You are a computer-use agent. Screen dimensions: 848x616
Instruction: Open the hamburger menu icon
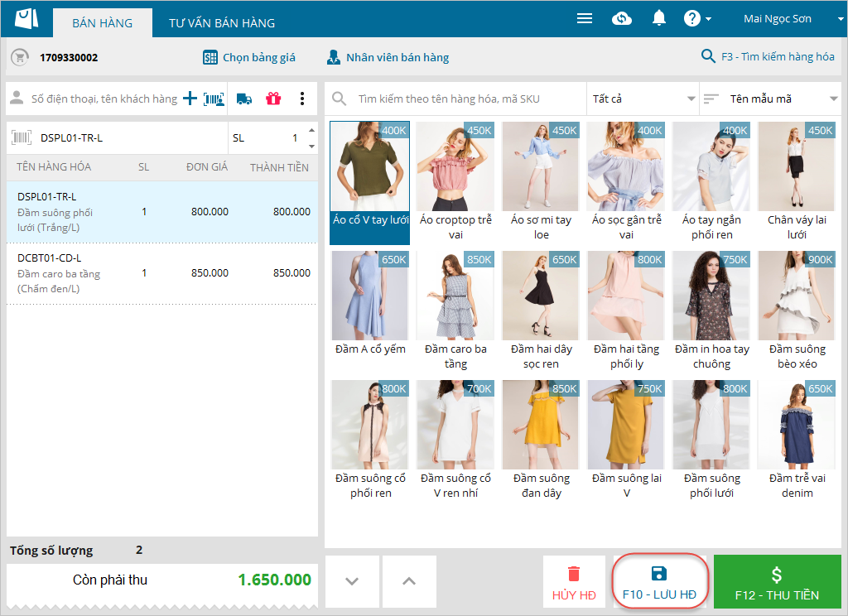coord(585,18)
